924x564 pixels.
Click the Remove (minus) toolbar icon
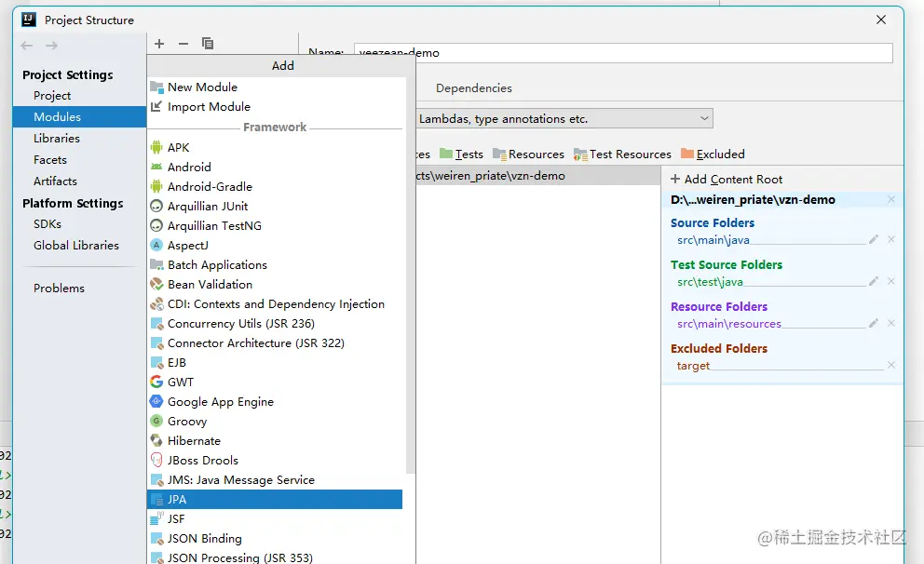pos(183,44)
